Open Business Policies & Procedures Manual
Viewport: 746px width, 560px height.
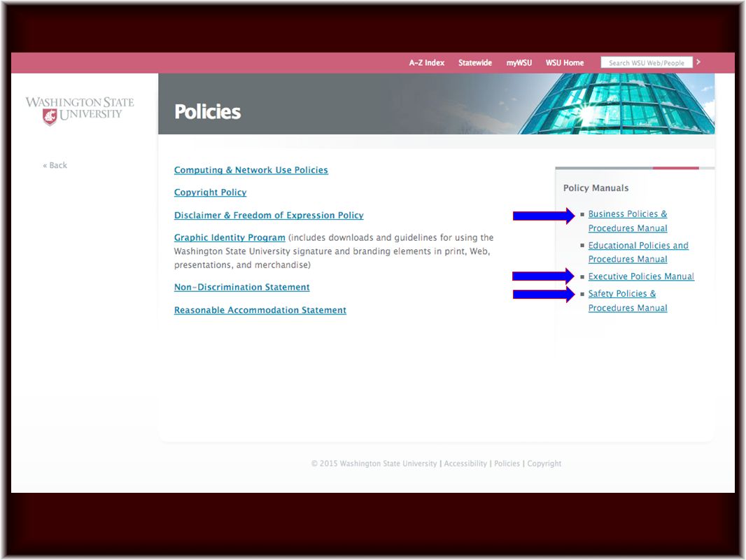point(628,221)
